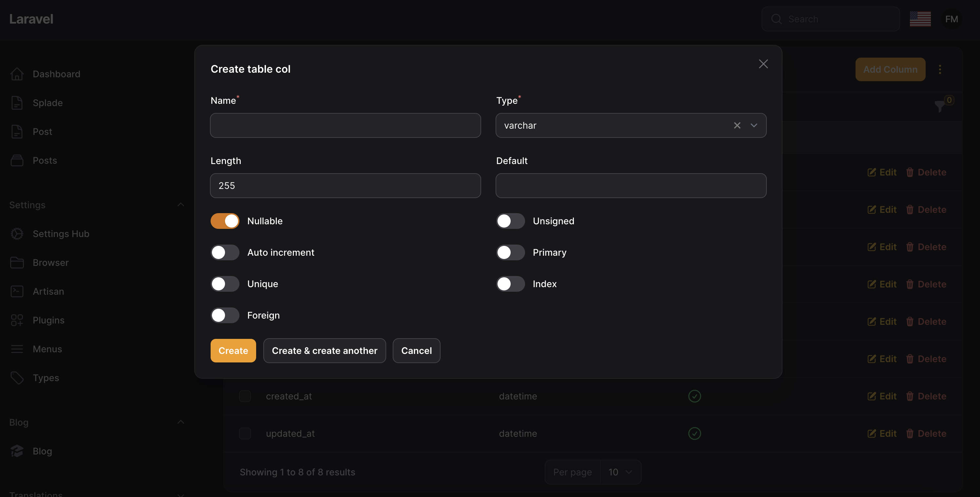Click the Settings Hub gear icon
980x497 pixels.
coord(17,234)
